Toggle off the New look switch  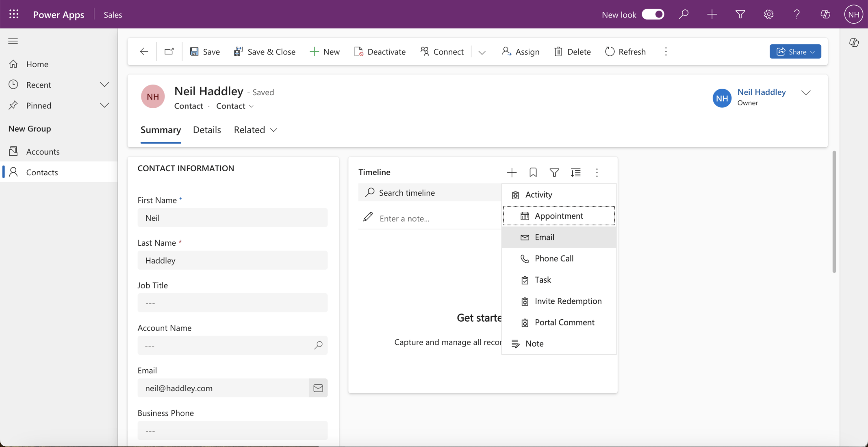tap(653, 14)
